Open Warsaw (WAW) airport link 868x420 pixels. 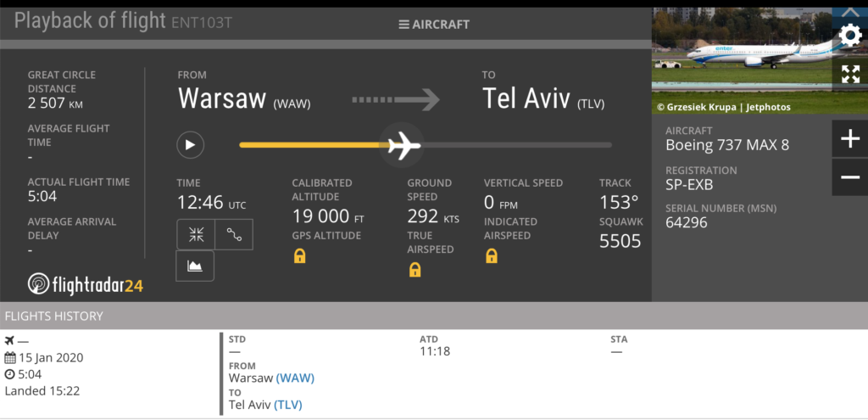(295, 378)
